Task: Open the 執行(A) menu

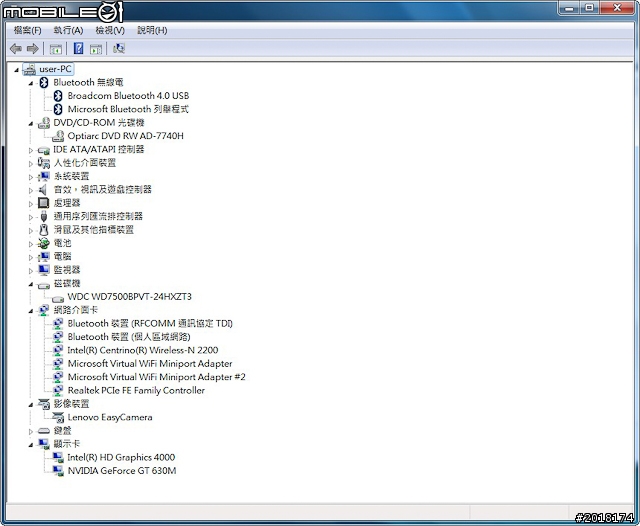Action: (68, 30)
